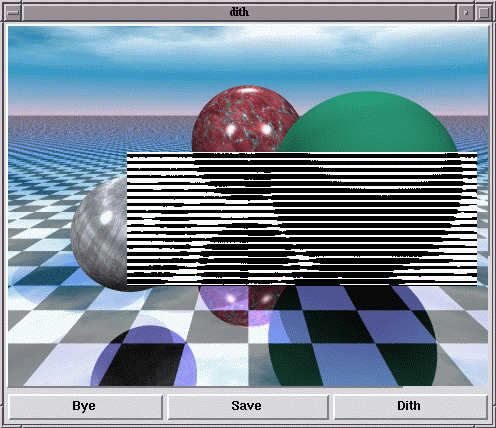Select the dith window title bar

click(239, 13)
